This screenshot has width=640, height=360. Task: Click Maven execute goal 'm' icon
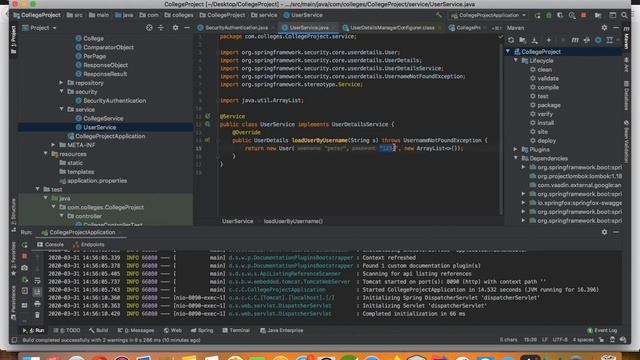pos(575,40)
